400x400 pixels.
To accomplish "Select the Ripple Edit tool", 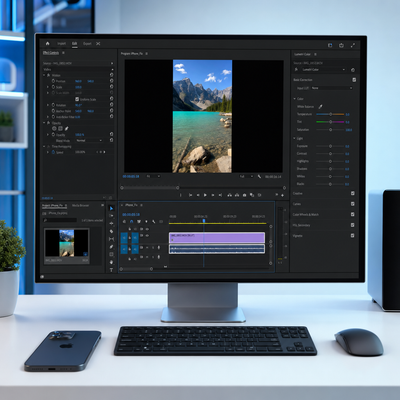I will (x=111, y=224).
